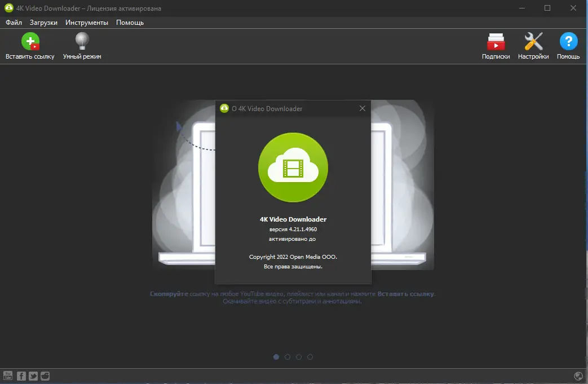Click the Facebook icon in status bar
The width and height of the screenshot is (588, 384).
tap(21, 376)
